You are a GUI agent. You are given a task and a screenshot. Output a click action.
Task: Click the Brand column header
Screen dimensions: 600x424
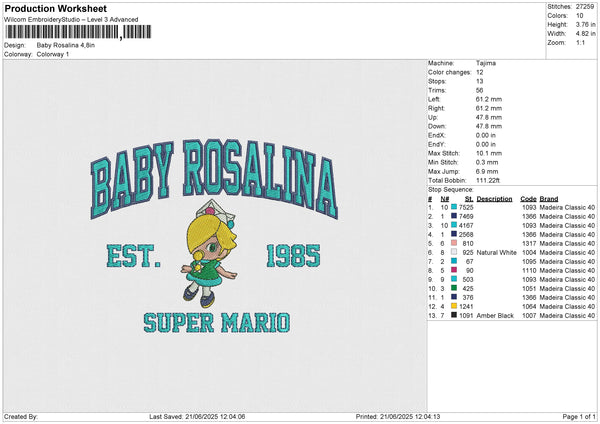(x=549, y=199)
